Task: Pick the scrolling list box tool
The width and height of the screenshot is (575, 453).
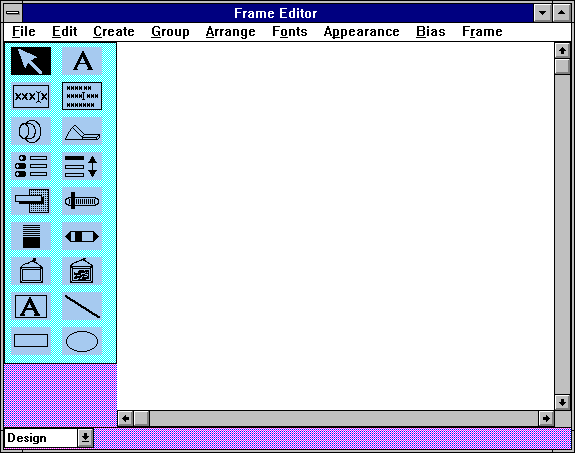Action: 82,166
